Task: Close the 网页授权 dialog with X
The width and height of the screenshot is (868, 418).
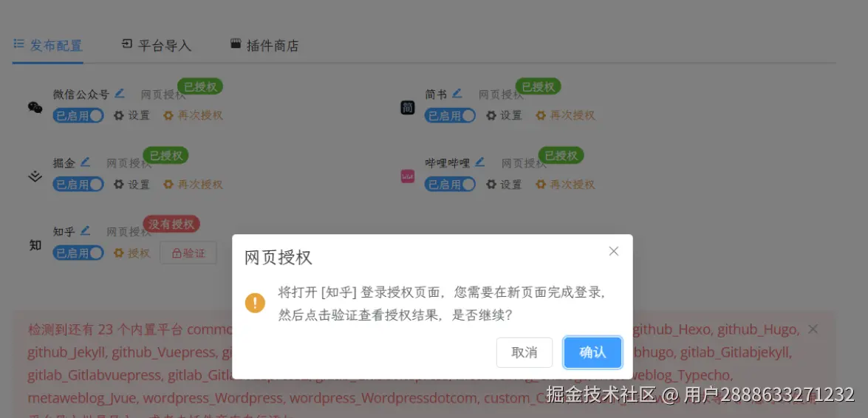Action: point(613,251)
